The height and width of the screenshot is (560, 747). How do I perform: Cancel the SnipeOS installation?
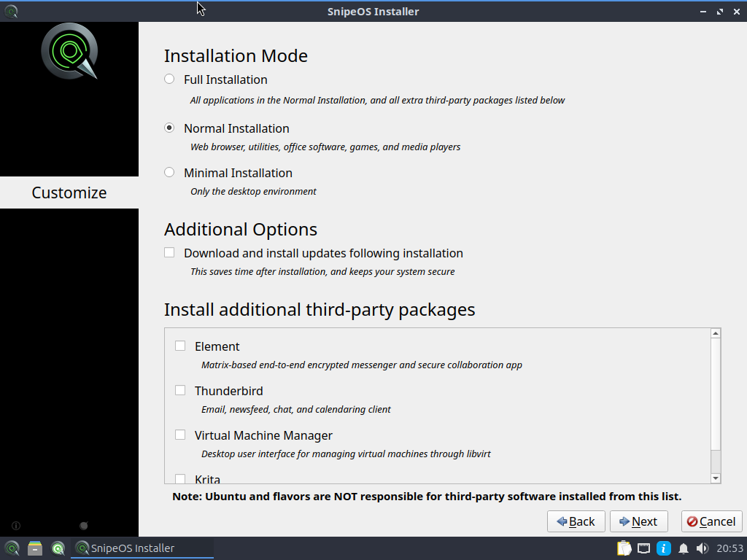(x=711, y=521)
